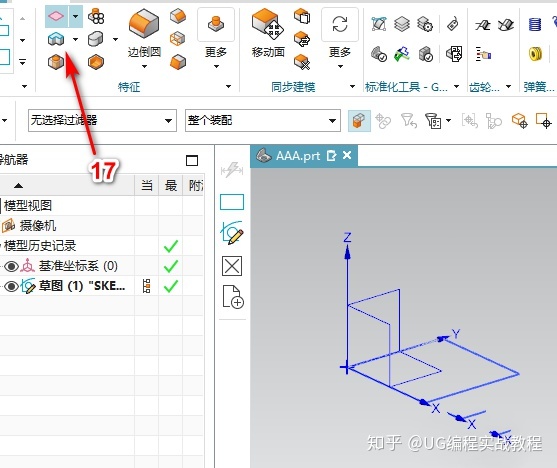
Task: Click the 边倒圆 Edge Blend tool
Action: [x=144, y=33]
